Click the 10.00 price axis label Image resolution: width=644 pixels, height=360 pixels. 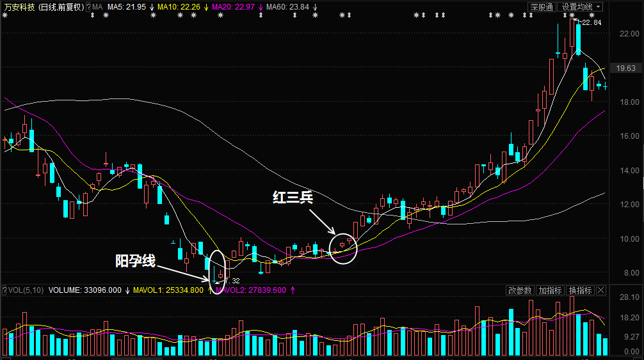tap(629, 239)
